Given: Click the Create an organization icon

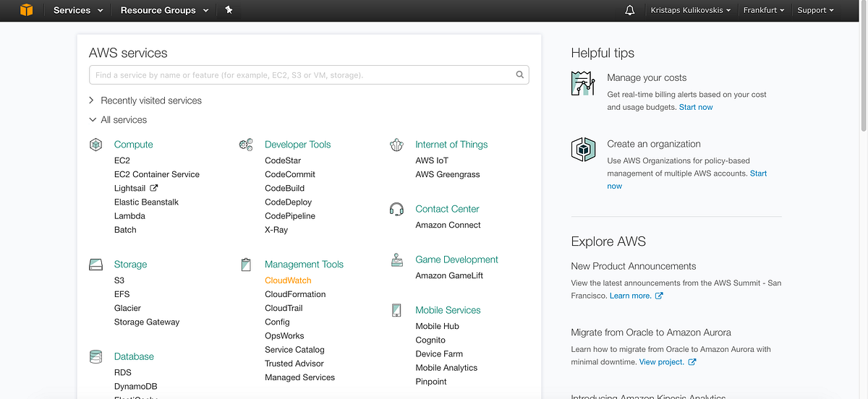Looking at the screenshot, I should 583,150.
